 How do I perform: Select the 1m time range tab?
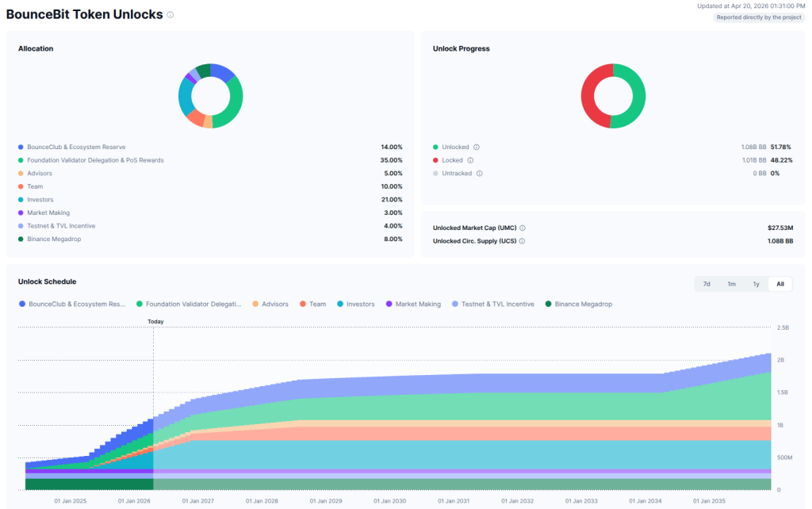click(x=731, y=285)
